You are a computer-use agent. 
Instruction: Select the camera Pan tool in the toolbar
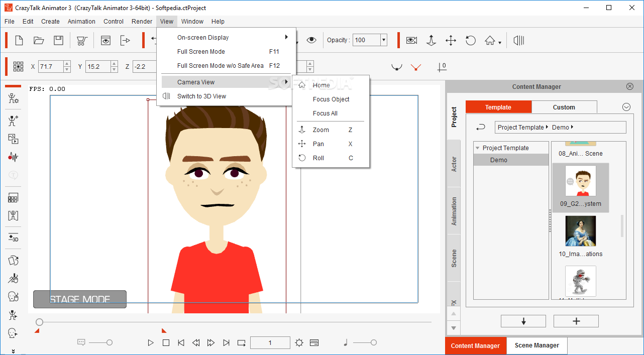[451, 40]
